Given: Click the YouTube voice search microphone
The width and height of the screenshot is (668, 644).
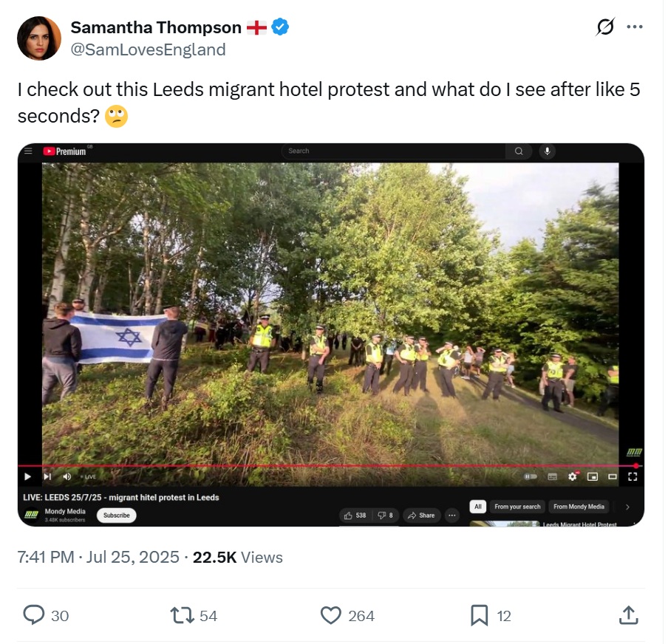Looking at the screenshot, I should [548, 151].
